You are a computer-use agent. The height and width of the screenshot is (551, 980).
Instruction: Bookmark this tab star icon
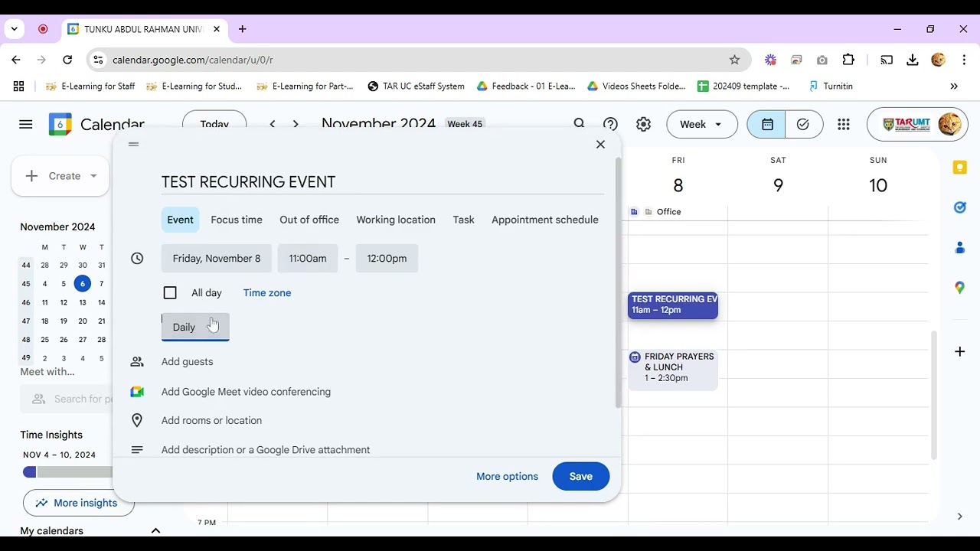pyautogui.click(x=734, y=60)
